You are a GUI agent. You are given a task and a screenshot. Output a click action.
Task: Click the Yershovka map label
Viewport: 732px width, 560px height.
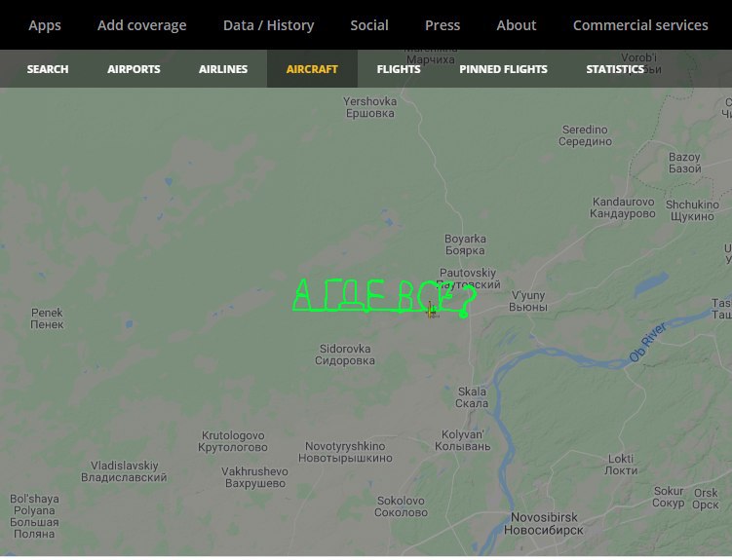coord(369,107)
